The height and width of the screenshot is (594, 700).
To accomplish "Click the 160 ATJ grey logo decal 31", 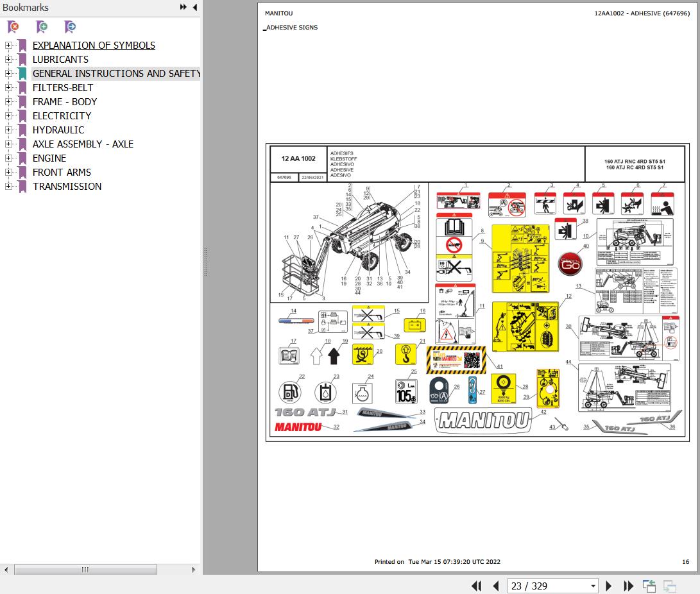I will pyautogui.click(x=305, y=412).
